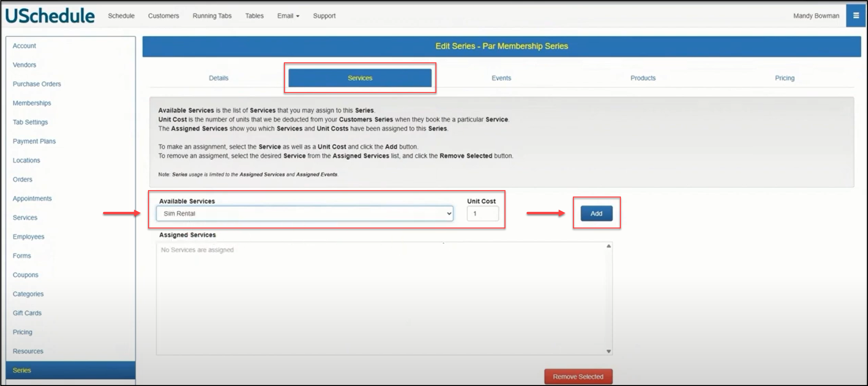Open Gift Cards in the sidebar
This screenshot has height=386, width=868.
pos(27,313)
